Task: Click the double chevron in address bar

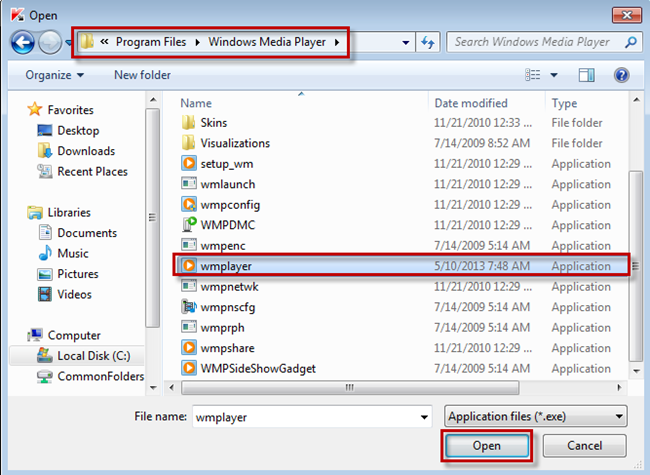Action: point(104,41)
